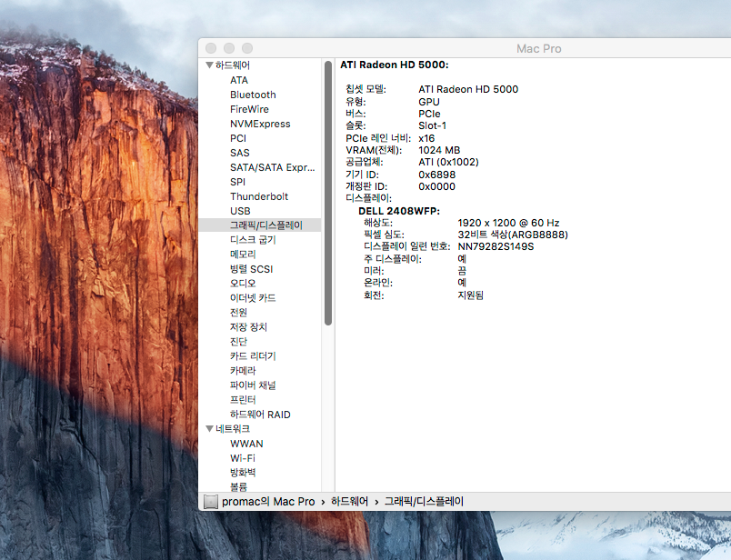Click the sidebar vertical scrollbar
This screenshot has height=560, width=731.
(x=327, y=191)
